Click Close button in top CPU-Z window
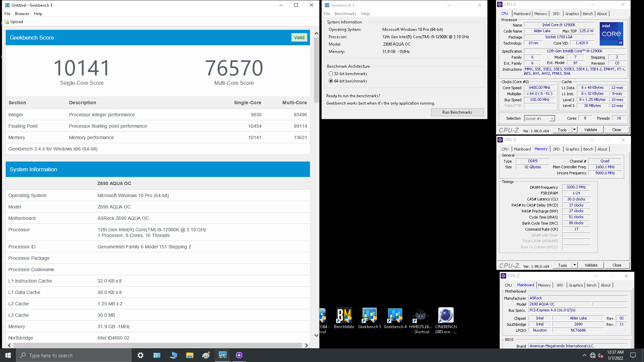 pyautogui.click(x=616, y=130)
